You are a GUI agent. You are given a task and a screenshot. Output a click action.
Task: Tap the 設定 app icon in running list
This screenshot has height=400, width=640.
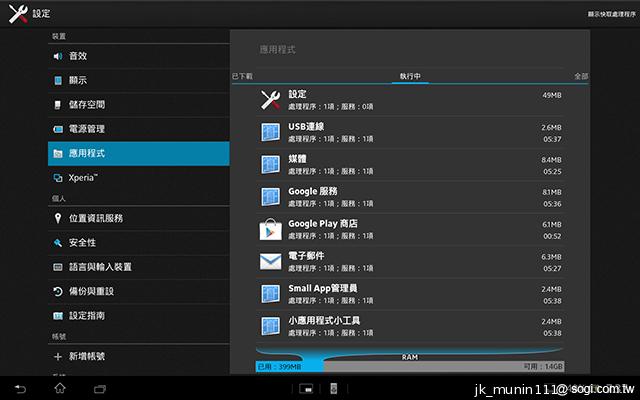(271, 100)
